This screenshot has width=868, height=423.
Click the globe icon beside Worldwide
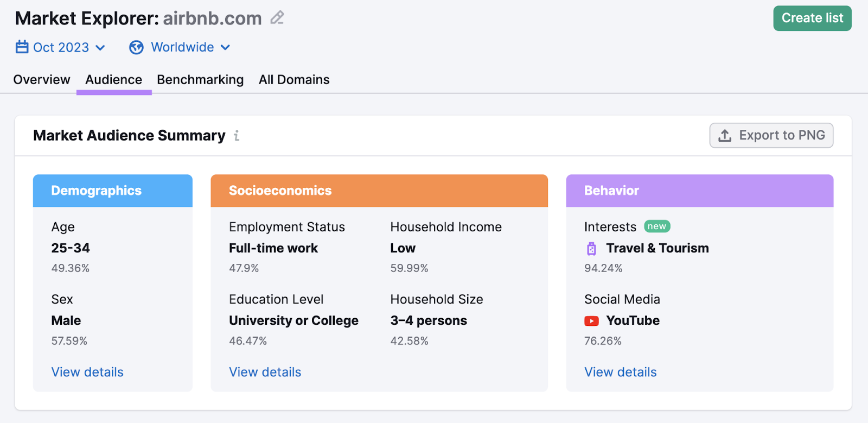pyautogui.click(x=136, y=48)
